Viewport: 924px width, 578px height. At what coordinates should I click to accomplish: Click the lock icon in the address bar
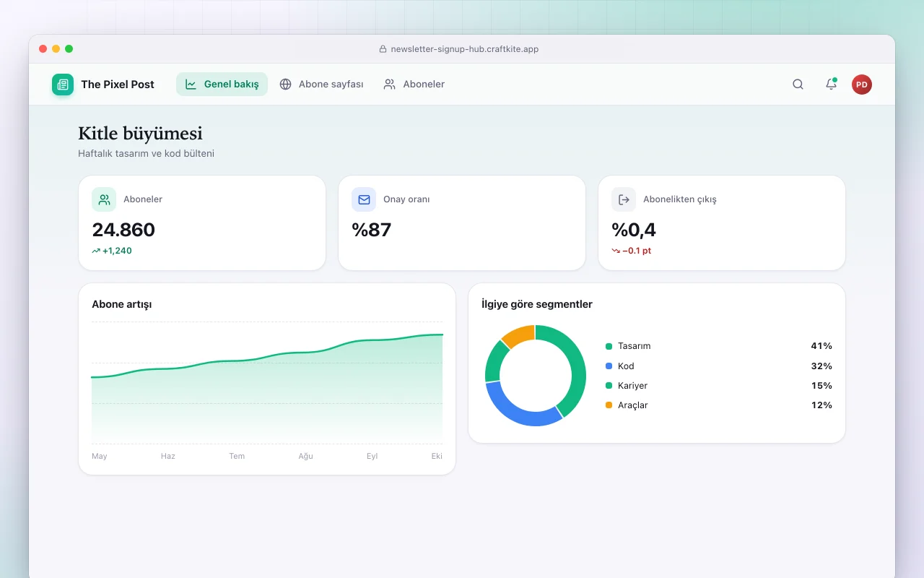click(x=383, y=49)
